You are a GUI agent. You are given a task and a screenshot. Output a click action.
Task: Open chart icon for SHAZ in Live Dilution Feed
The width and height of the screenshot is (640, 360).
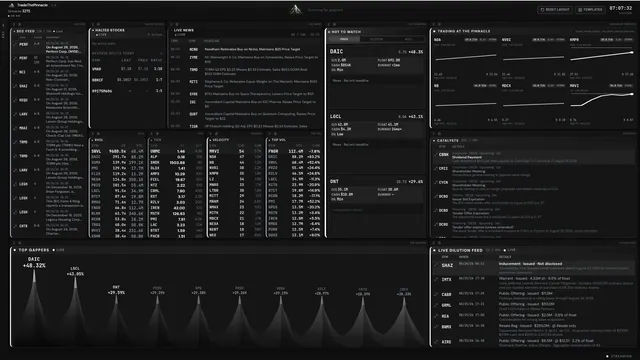pos(436,265)
